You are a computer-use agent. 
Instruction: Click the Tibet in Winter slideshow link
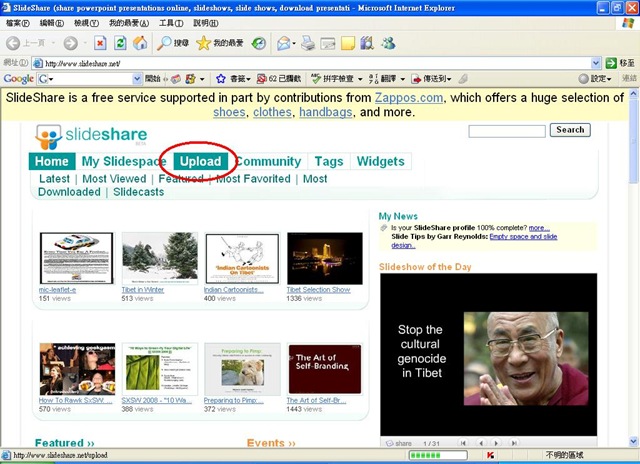pyautogui.click(x=142, y=290)
